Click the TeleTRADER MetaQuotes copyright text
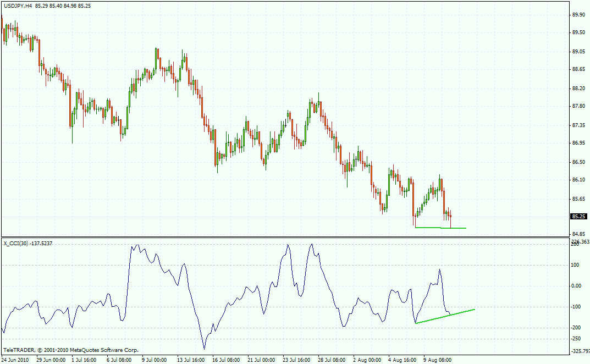 71,350
